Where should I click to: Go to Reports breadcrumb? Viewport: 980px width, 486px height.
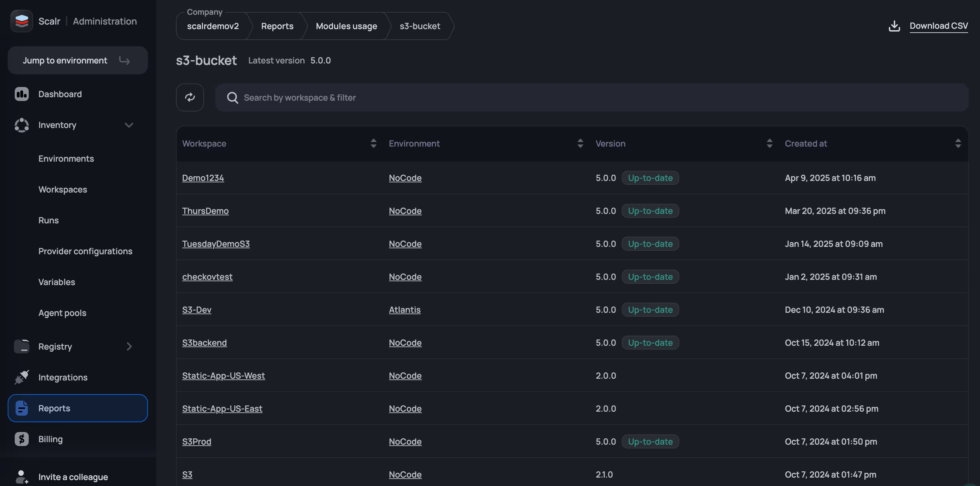[277, 26]
